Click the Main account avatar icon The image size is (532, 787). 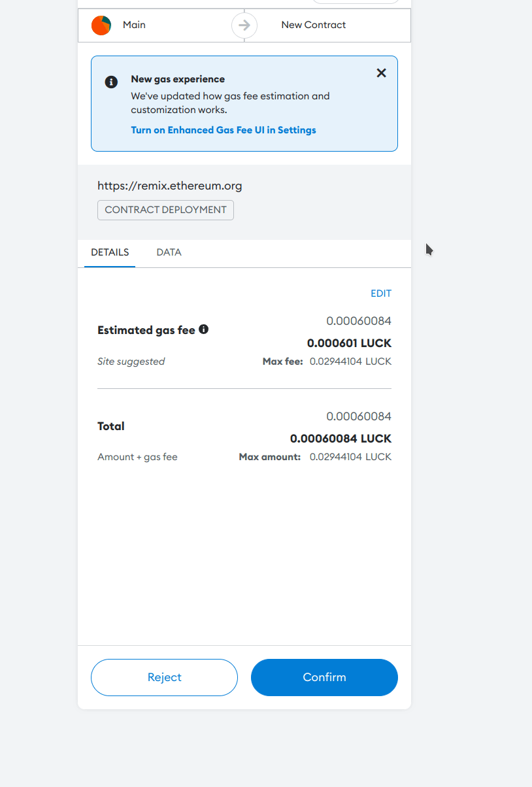point(101,25)
